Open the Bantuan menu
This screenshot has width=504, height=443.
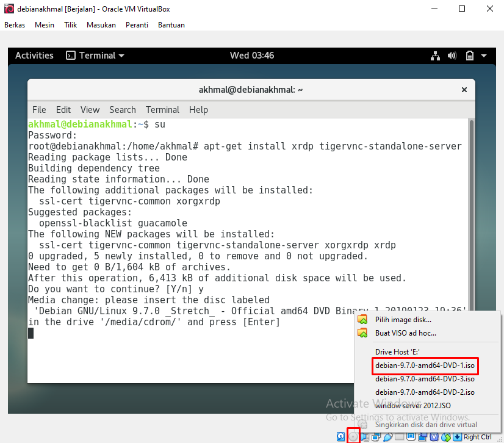coord(171,25)
